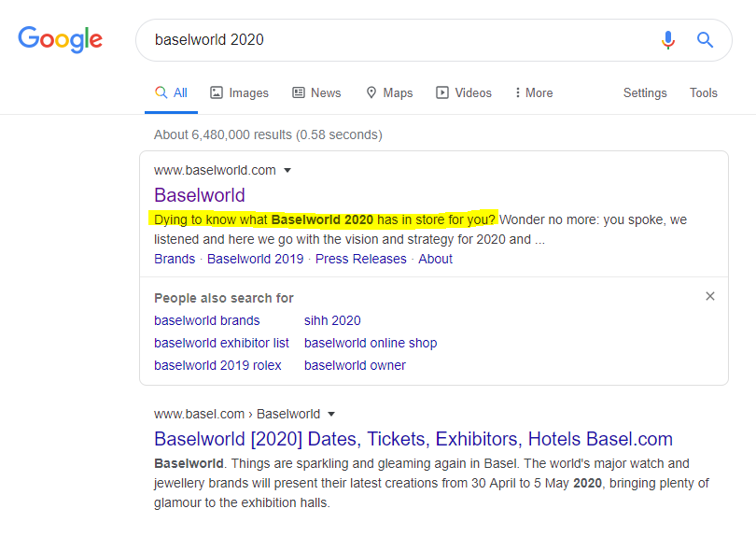
Task: Click the www.basel.com › Baselworld breadcrumb
Action: tap(237, 414)
